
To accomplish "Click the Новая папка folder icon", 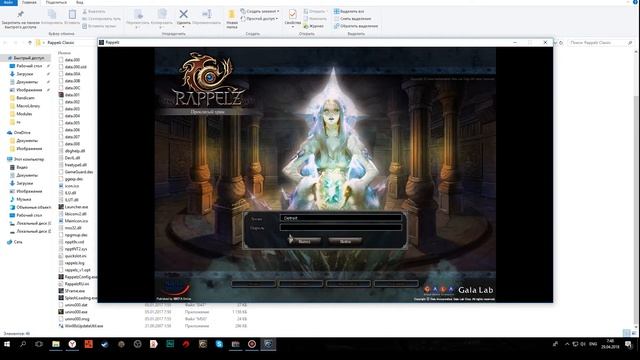I will coord(231,14).
